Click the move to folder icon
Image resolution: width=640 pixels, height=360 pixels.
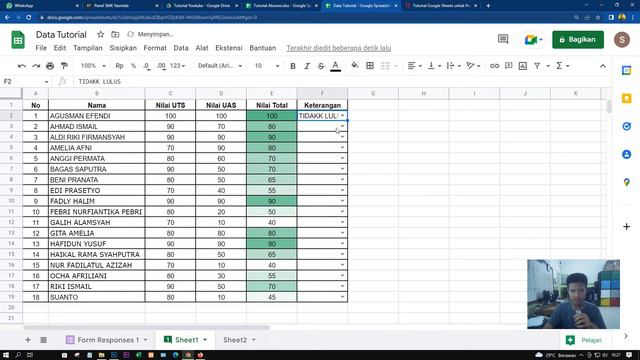pyautogui.click(x=115, y=34)
